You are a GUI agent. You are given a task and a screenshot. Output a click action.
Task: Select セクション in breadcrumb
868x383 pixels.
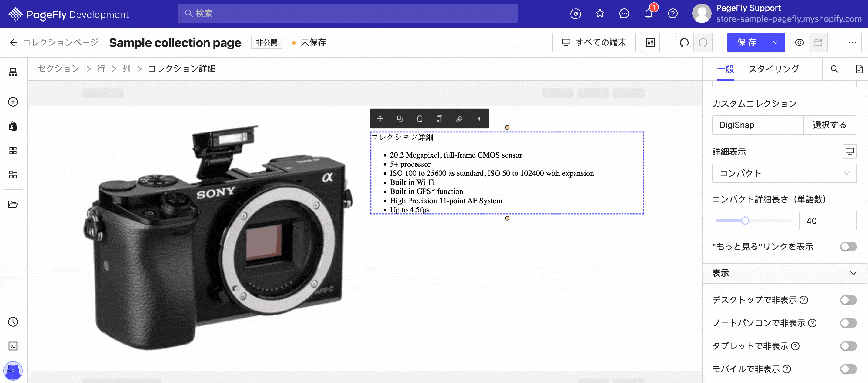[58, 69]
